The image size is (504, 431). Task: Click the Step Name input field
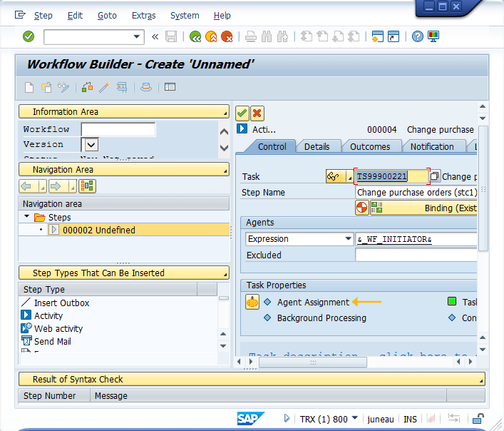[x=417, y=193]
